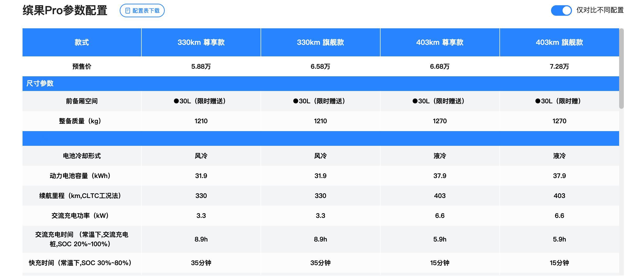Click the 缤果Pro参数配置 page title
The width and height of the screenshot is (644, 279).
click(65, 10)
